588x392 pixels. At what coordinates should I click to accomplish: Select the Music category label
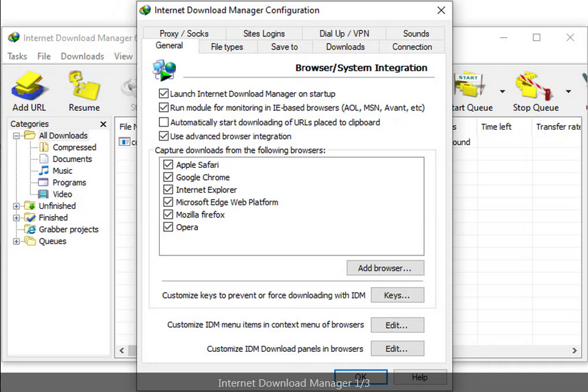pos(62,171)
